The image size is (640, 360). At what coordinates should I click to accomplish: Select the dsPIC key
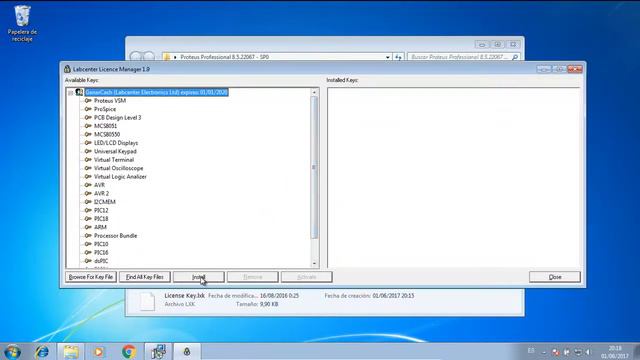[101, 261]
